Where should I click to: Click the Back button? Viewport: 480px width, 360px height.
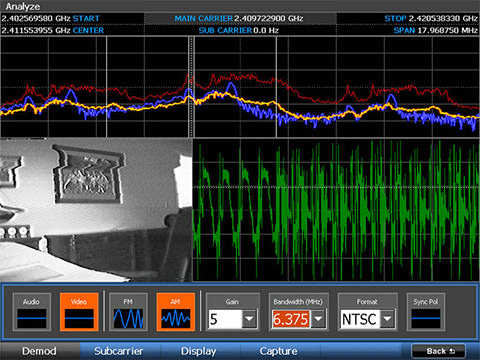[x=439, y=351]
